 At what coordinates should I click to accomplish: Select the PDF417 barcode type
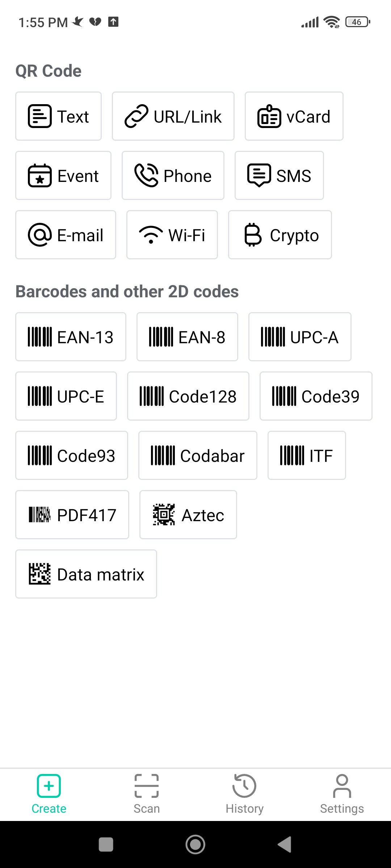click(72, 515)
